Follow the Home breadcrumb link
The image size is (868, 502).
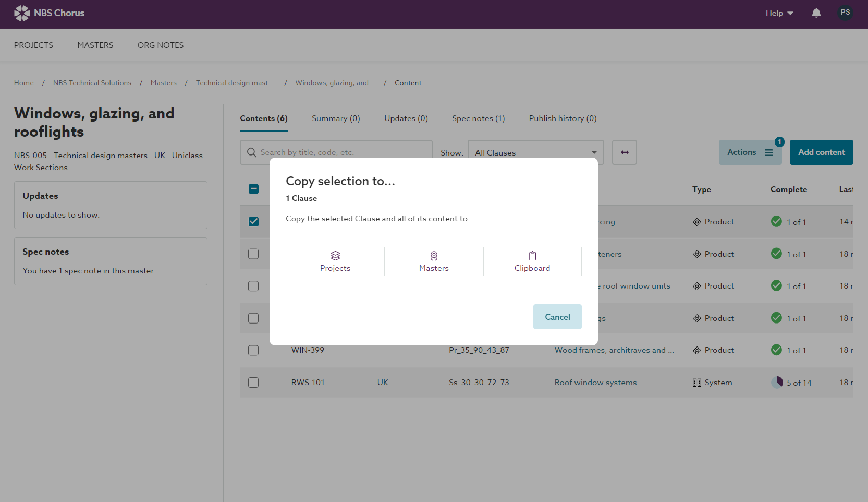pos(24,83)
